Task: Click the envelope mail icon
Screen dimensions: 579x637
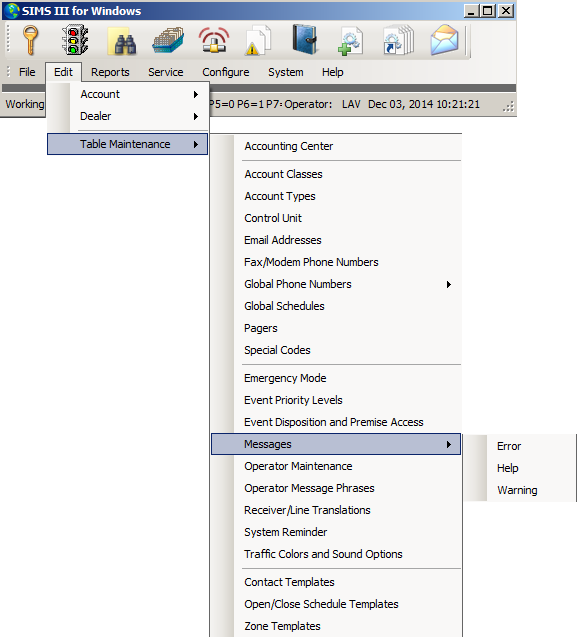Action: point(445,40)
